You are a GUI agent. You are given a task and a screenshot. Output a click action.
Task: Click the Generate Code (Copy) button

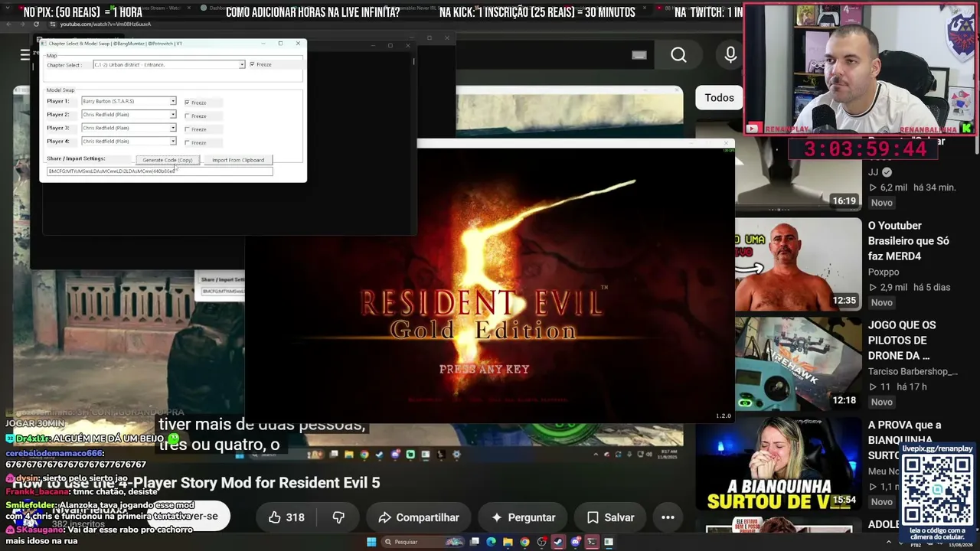pyautogui.click(x=168, y=160)
